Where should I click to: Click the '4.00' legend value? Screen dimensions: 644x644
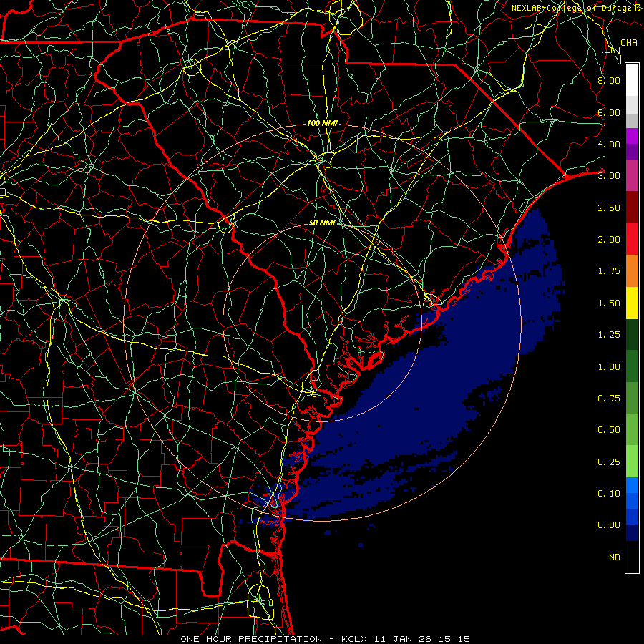(609, 144)
